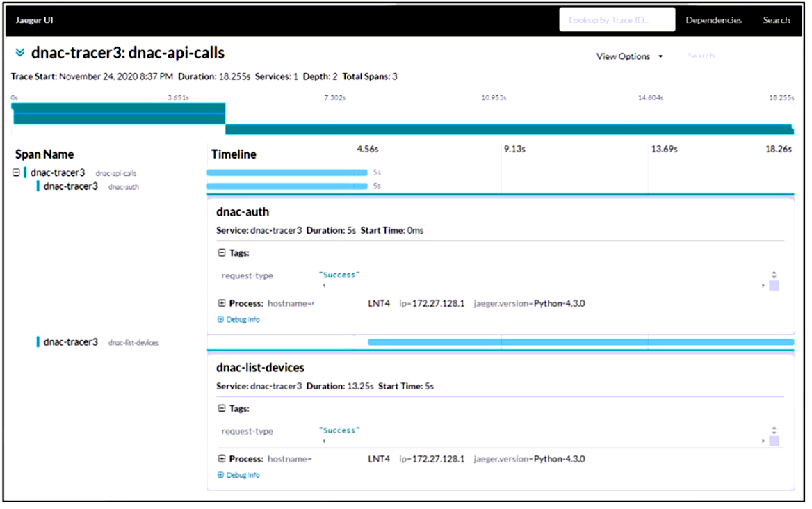Viewport: 812px width, 509px height.
Task: Click the ip=172.27.128.1 value in dnac-auth process
Action: (x=432, y=303)
